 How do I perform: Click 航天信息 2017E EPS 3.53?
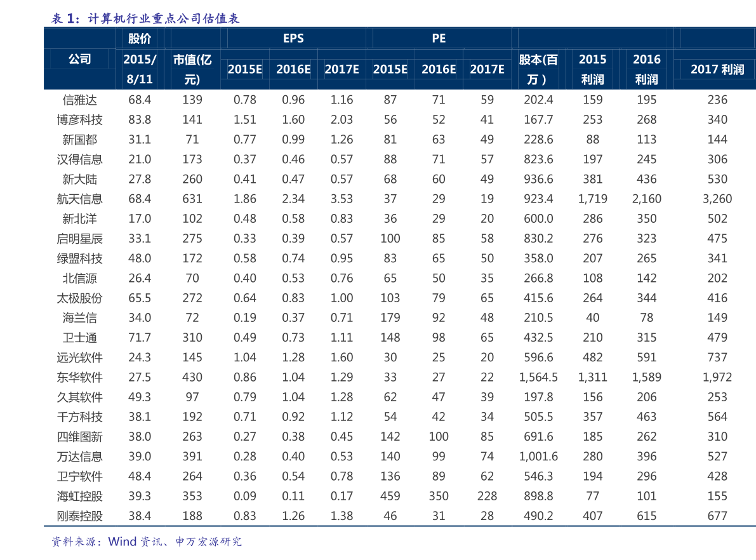[x=342, y=199]
